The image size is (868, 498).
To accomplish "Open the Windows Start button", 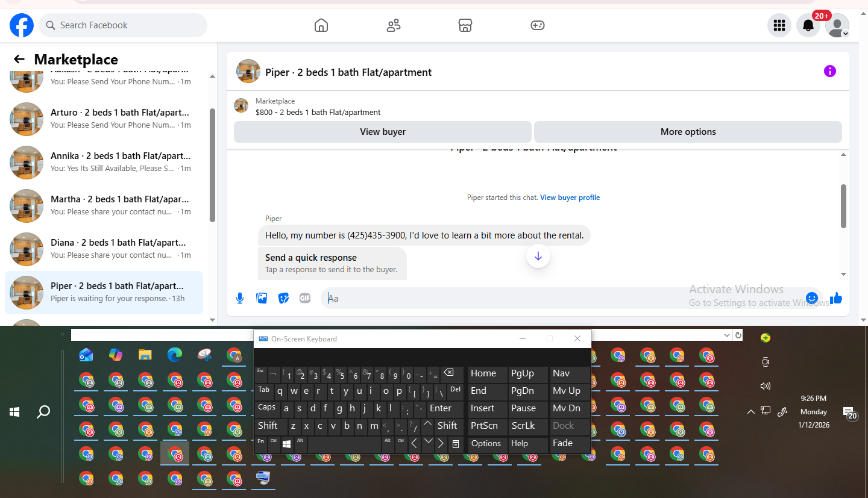I will [14, 412].
